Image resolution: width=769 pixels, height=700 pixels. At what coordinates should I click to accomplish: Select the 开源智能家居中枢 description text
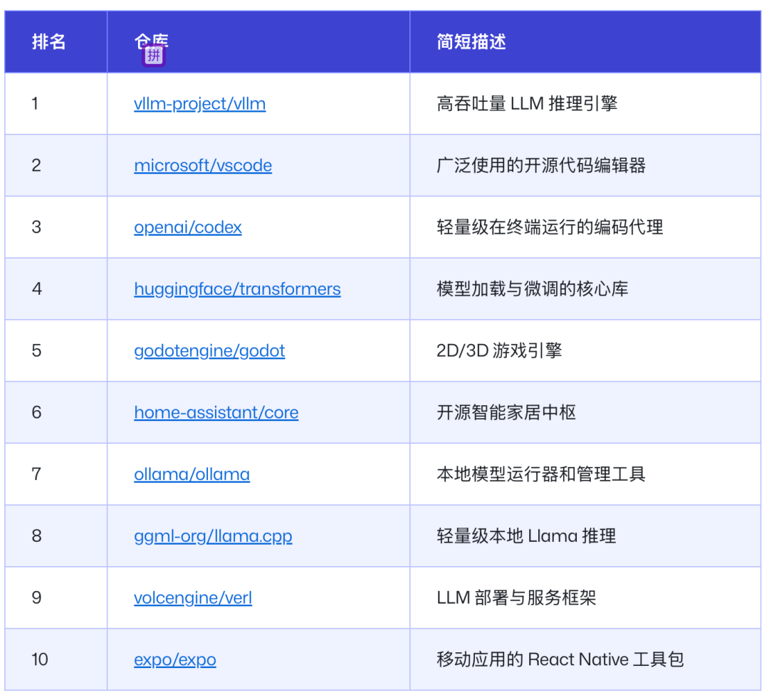506,413
